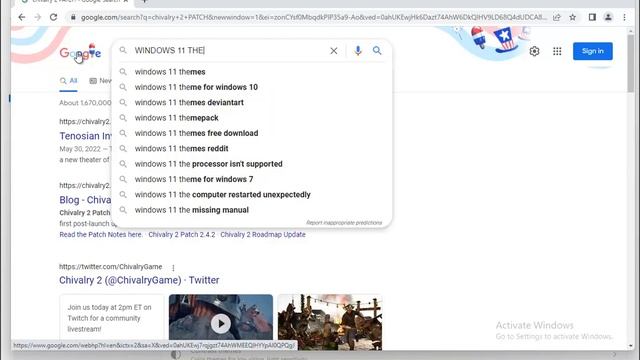
Task: Choose suggestion 'windows 11 themes free download'
Action: (x=252, y=133)
